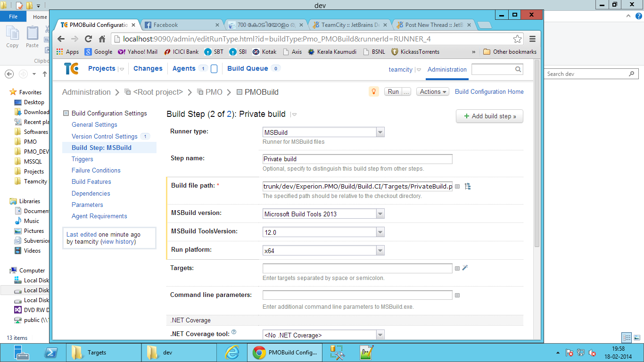Click the TeamCity logo icon

coord(71,68)
